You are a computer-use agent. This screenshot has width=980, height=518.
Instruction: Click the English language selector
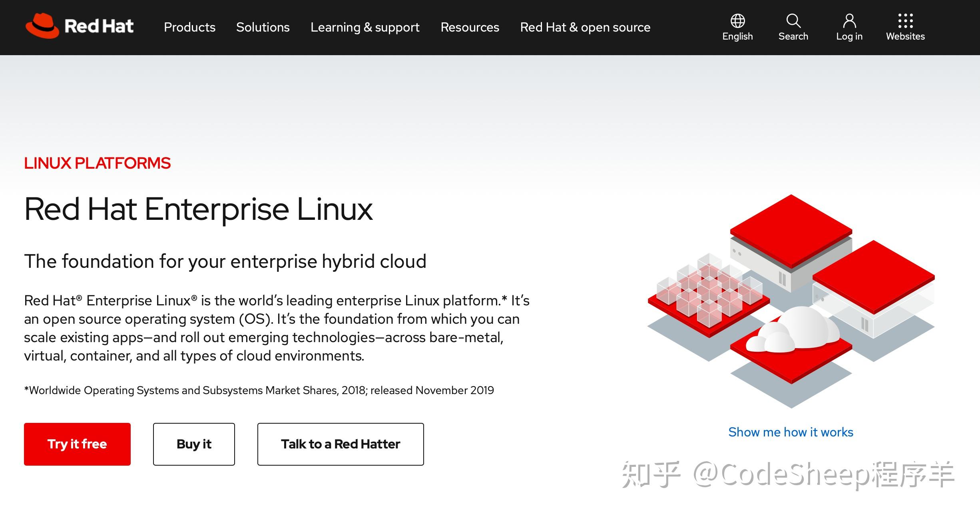tap(737, 36)
